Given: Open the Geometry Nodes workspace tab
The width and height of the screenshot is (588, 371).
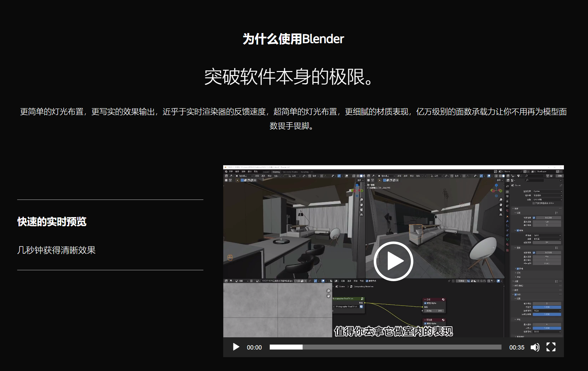Looking at the screenshot, I should [290, 172].
